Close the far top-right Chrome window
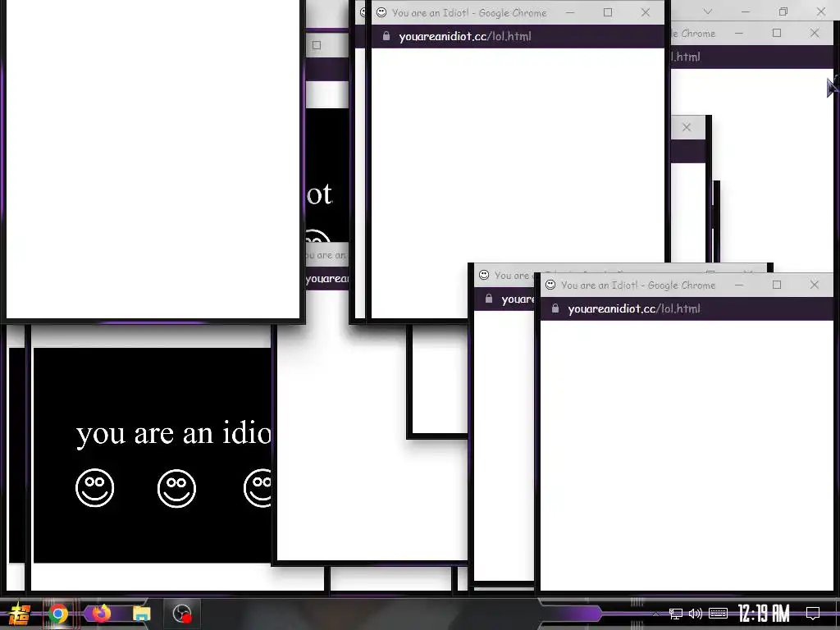Viewport: 840px width, 630px height. pyautogui.click(x=821, y=11)
